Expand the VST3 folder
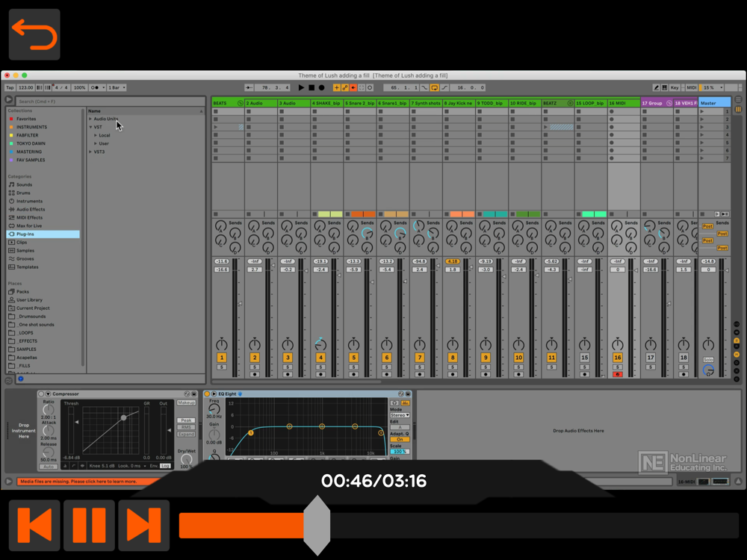747x560 pixels. tap(90, 152)
